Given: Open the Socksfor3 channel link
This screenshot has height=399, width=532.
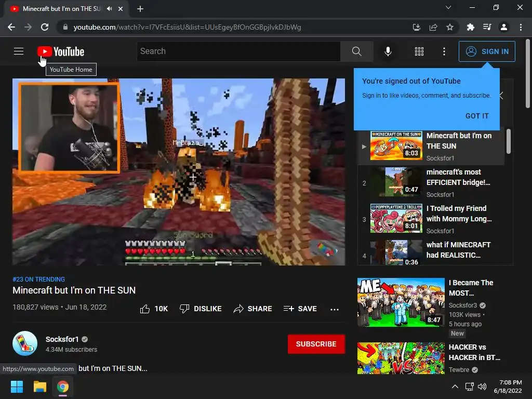Looking at the screenshot, I should (463, 305).
